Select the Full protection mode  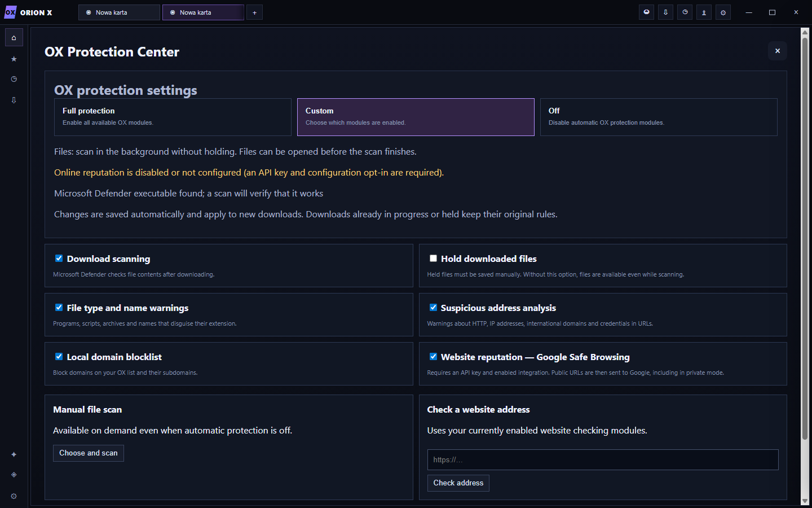(173, 117)
